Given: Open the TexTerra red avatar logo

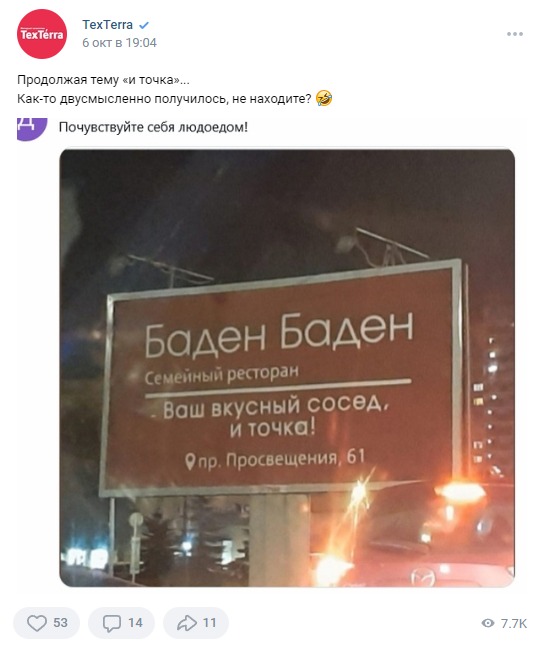Looking at the screenshot, I should pyautogui.click(x=42, y=34).
